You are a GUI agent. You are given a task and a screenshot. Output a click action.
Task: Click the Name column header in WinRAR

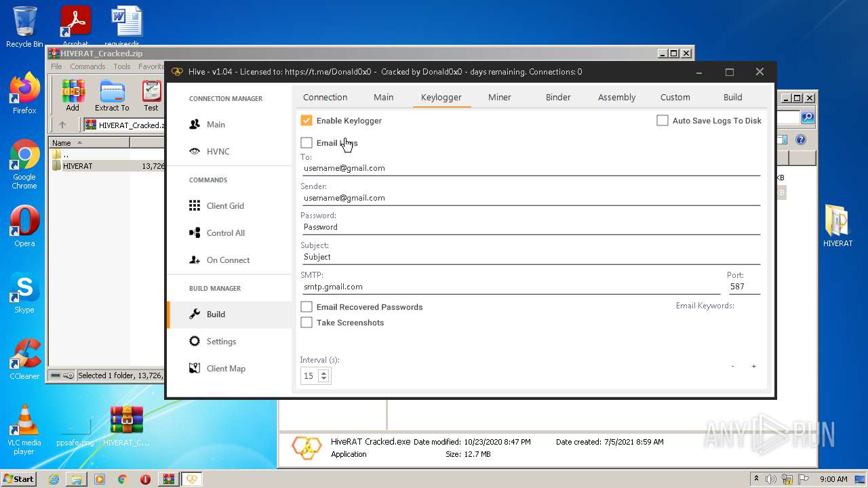[90, 143]
